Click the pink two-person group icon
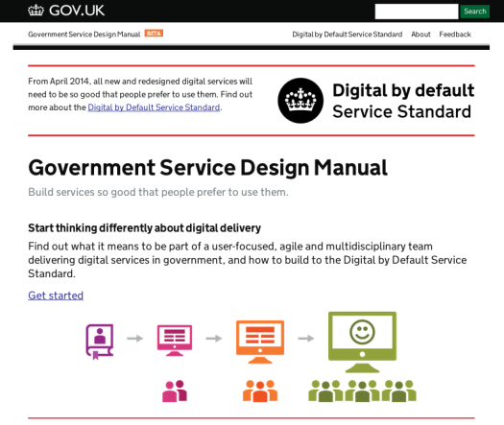 coord(175,391)
